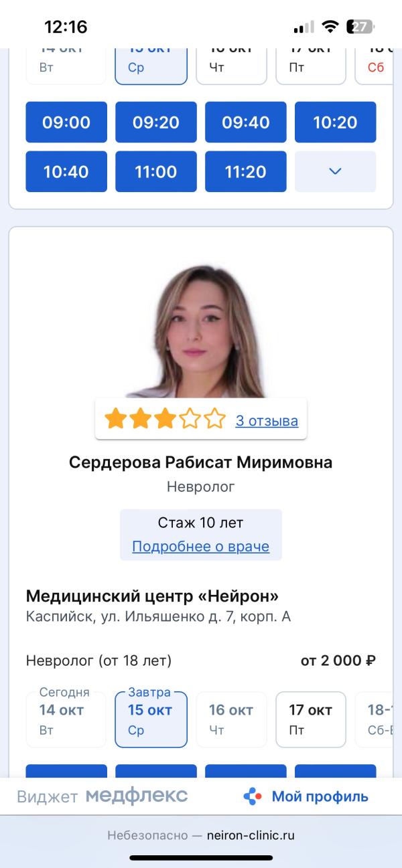Expand more time slots with chevron
This screenshot has height=868, width=402.
[336, 171]
